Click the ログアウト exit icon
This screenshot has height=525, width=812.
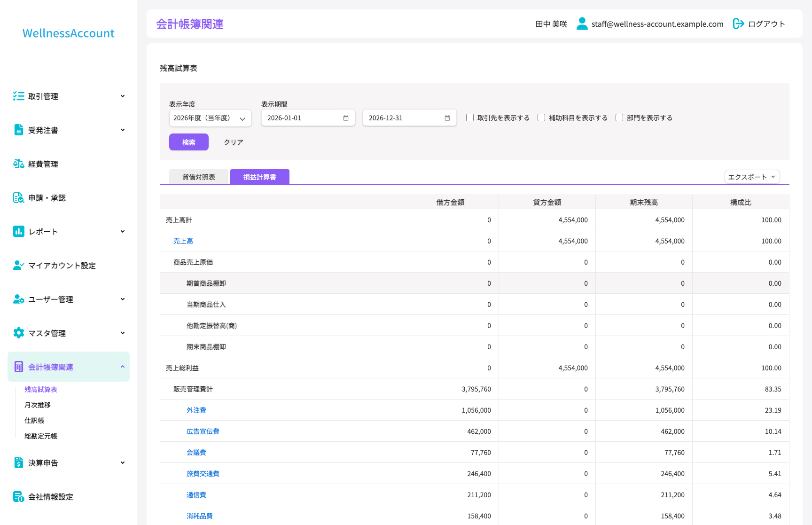tap(738, 24)
